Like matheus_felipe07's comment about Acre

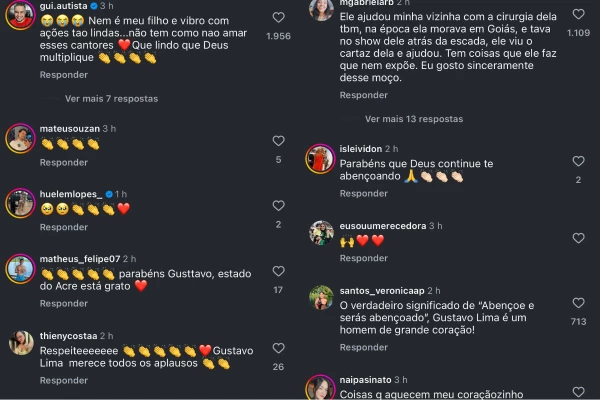[278, 271]
